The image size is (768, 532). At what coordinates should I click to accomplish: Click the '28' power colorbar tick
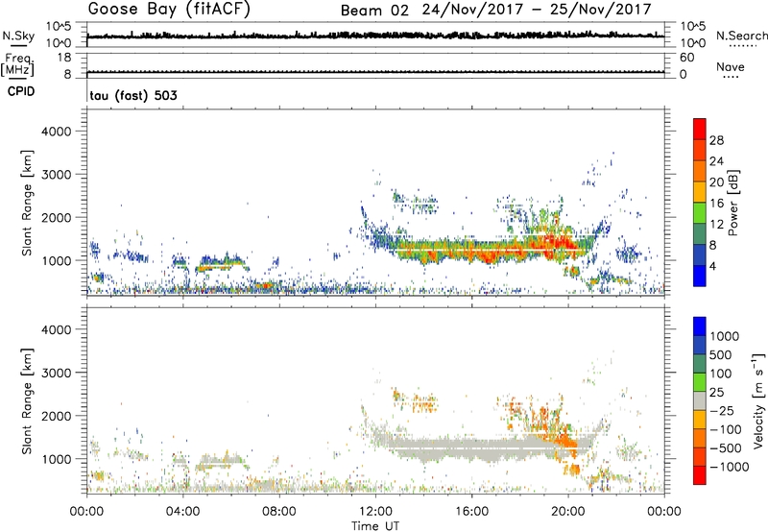(x=716, y=140)
